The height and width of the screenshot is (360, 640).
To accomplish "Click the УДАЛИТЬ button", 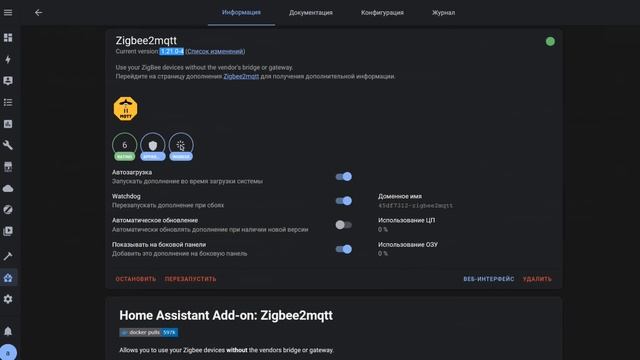I will [x=537, y=279].
